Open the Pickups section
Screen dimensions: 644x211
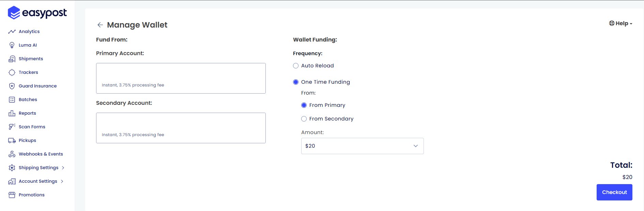tap(27, 140)
